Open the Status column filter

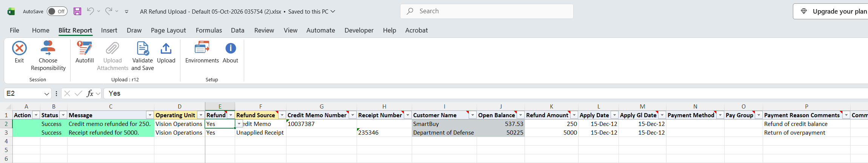(x=63, y=115)
